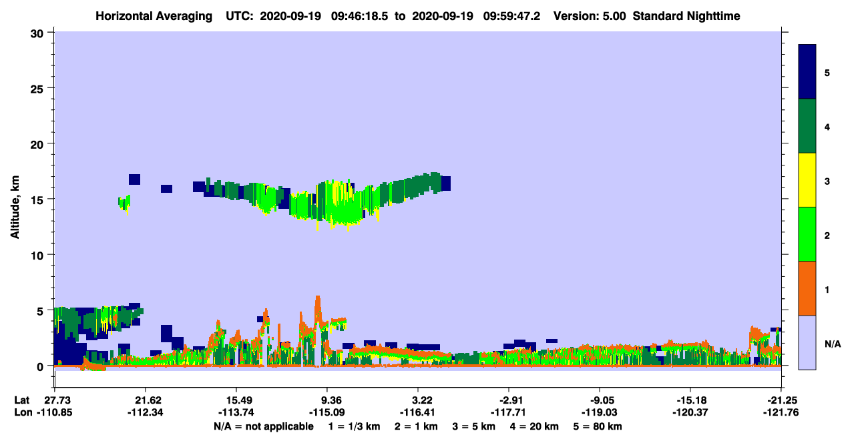Click the longitude value -119.03
Image resolution: width=868 pixels, height=445 pixels.
(x=600, y=412)
